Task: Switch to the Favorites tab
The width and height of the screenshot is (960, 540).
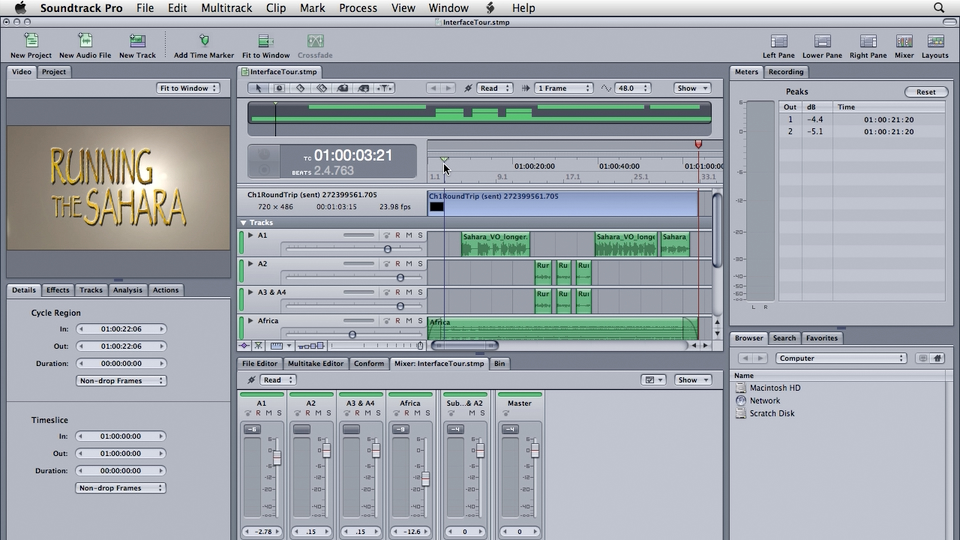Action: (821, 338)
